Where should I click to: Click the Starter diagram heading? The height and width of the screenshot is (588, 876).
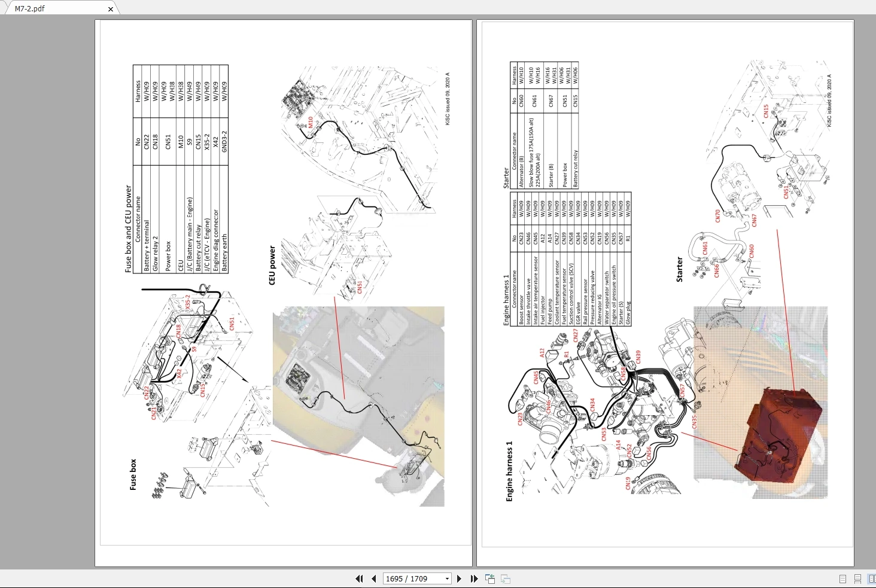coord(679,269)
